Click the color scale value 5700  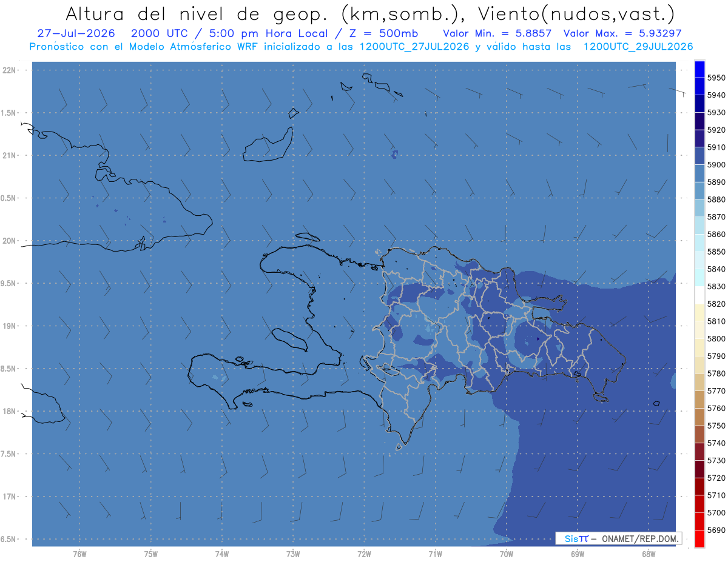click(x=716, y=513)
